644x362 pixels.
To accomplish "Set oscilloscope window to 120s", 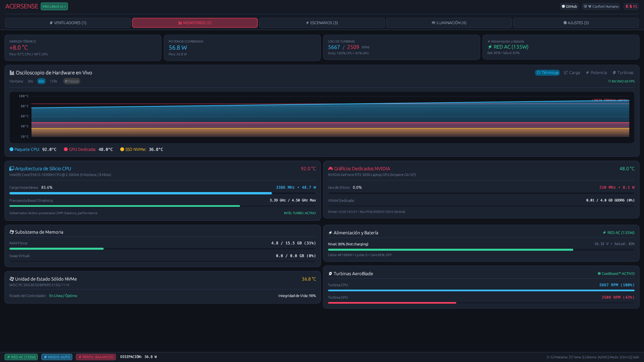I will point(53,81).
